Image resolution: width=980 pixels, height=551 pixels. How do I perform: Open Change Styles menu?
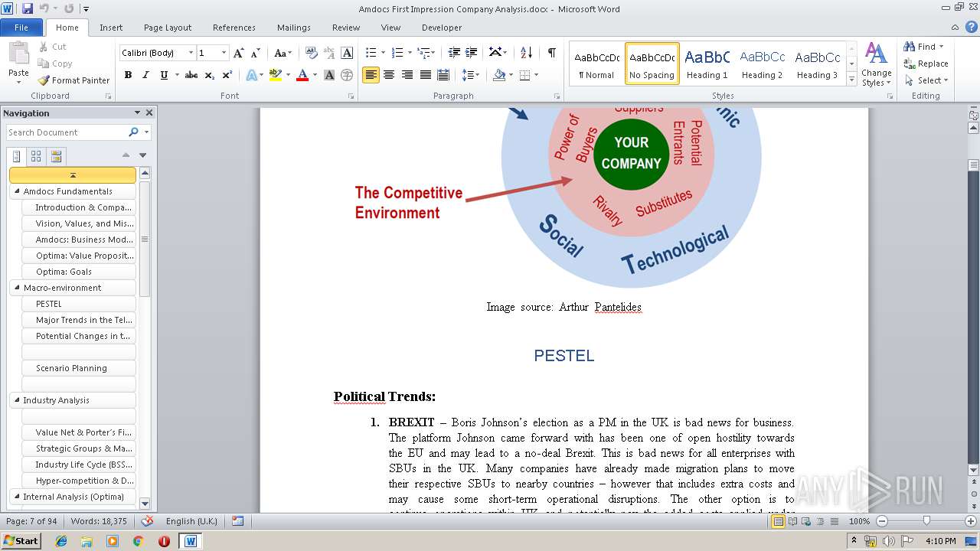(x=877, y=65)
